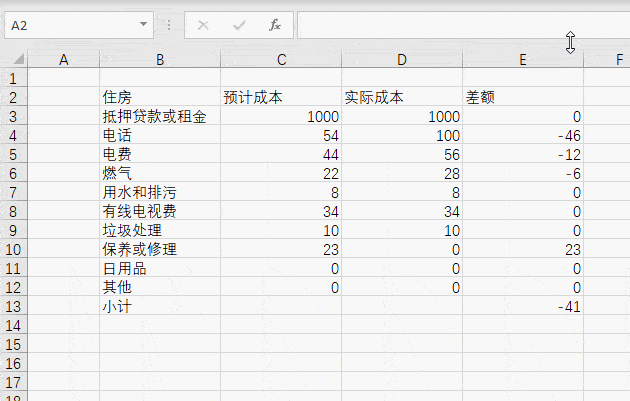Select the row 2 header

(x=13, y=97)
